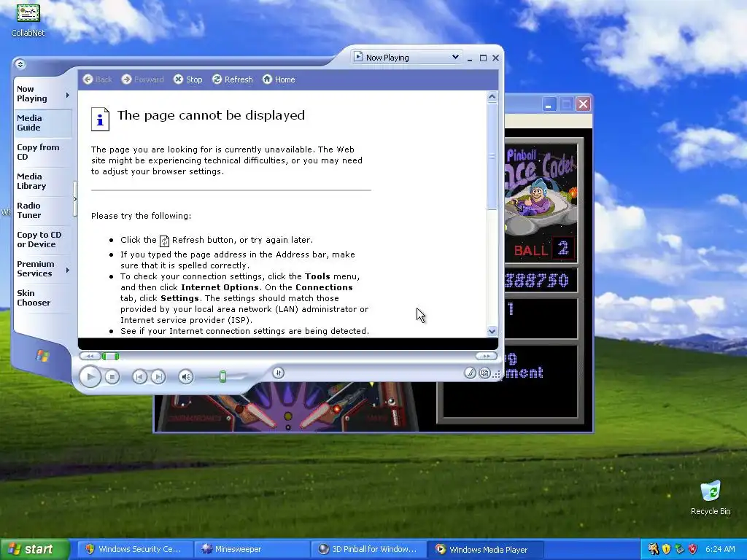The width and height of the screenshot is (747, 560).
Task: Close the 3D Pinball window
Action: click(583, 104)
